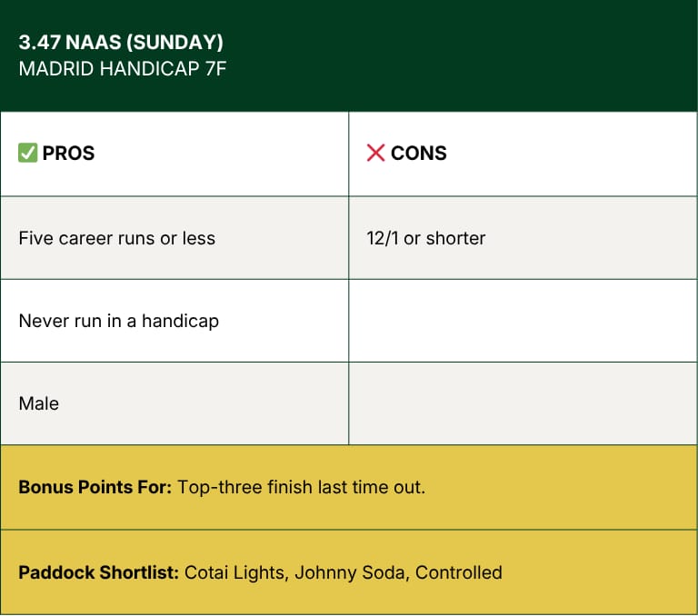Select the PROS column heading
Screen dimensions: 698x616
tap(68, 154)
